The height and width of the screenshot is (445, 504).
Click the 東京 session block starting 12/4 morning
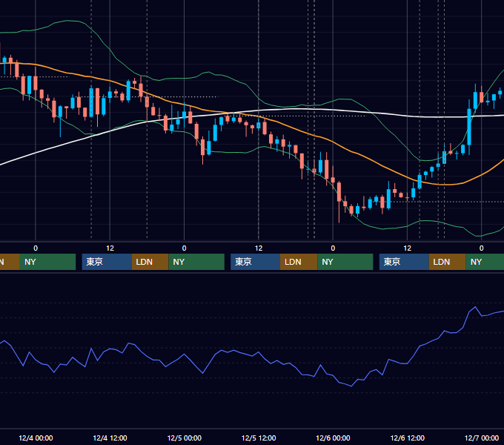pyautogui.click(x=107, y=262)
